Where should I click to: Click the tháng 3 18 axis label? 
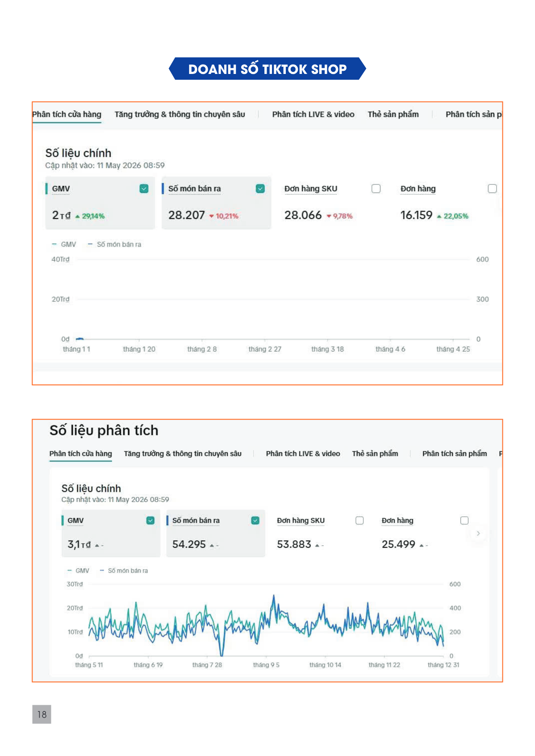pos(328,349)
